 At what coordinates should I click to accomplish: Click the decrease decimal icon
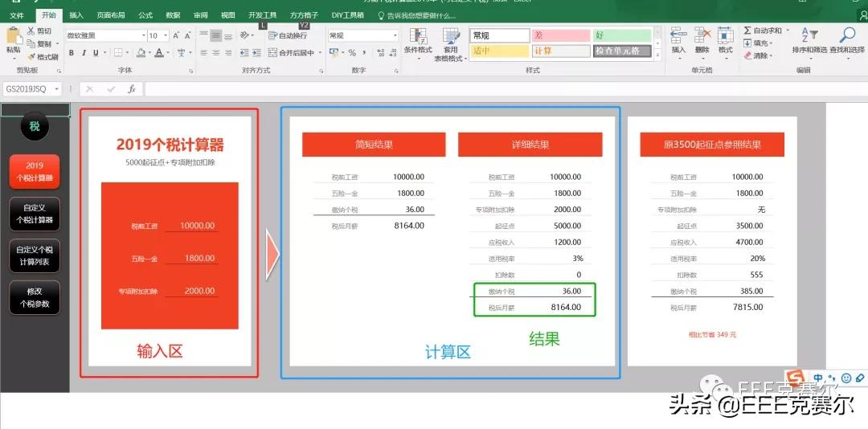point(394,52)
